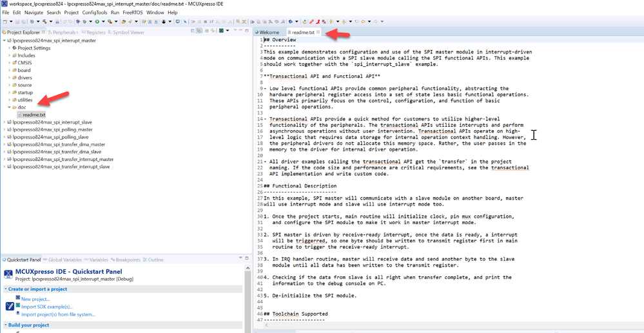
Task: Open the ConfigTools menu
Action: [x=95, y=12]
